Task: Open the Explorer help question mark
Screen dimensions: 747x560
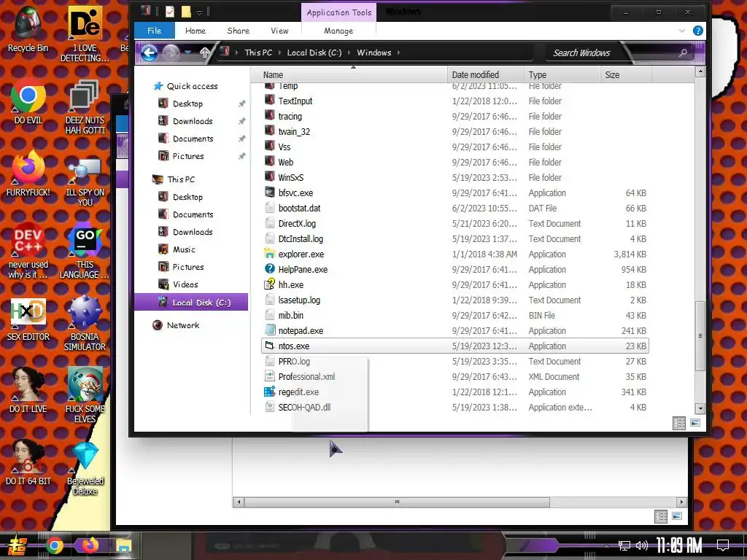Action: pos(698,31)
